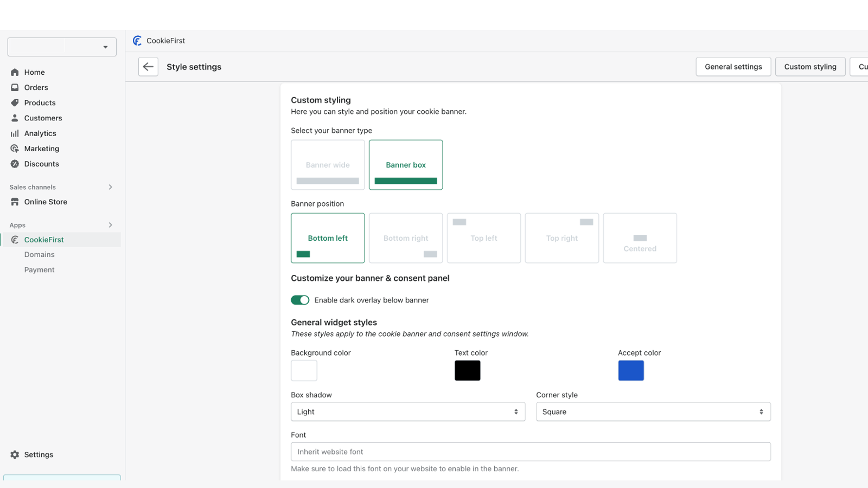Disable dark overlay below banner toggle
The height and width of the screenshot is (488, 868).
(300, 300)
